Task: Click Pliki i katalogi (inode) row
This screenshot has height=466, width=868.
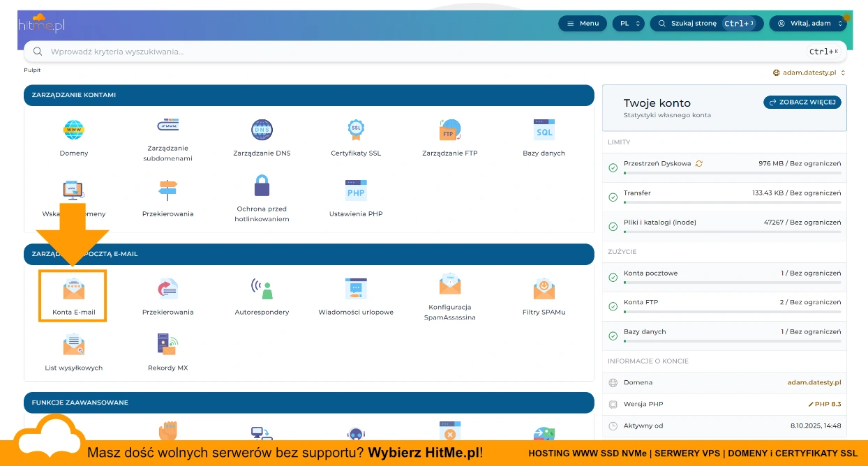Action: tap(724, 226)
